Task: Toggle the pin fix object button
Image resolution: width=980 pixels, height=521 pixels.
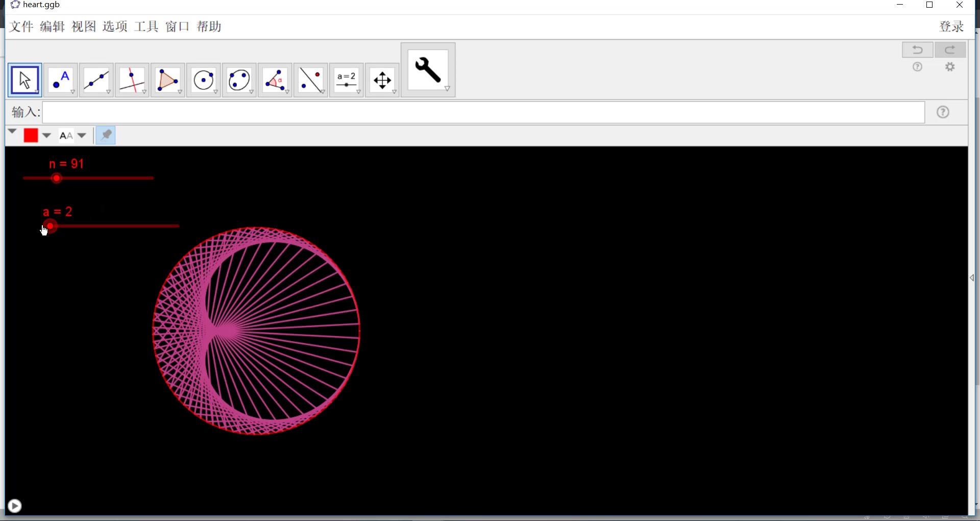Action: (106, 135)
